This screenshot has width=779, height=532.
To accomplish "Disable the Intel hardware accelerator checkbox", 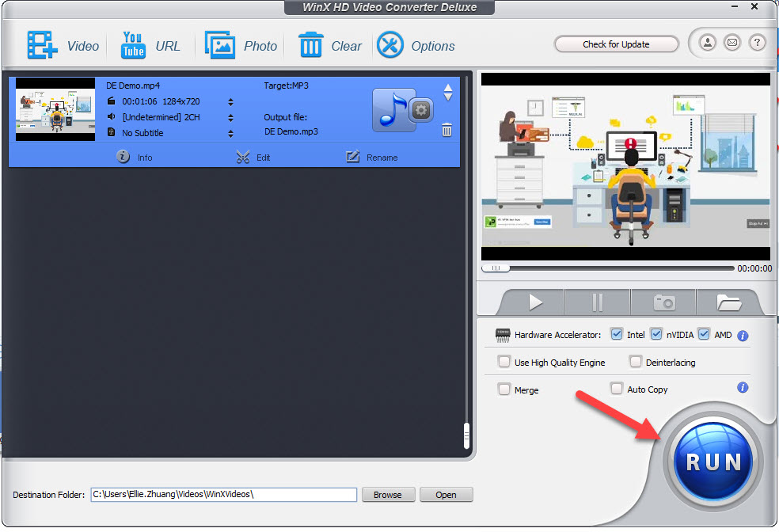I will click(x=617, y=334).
